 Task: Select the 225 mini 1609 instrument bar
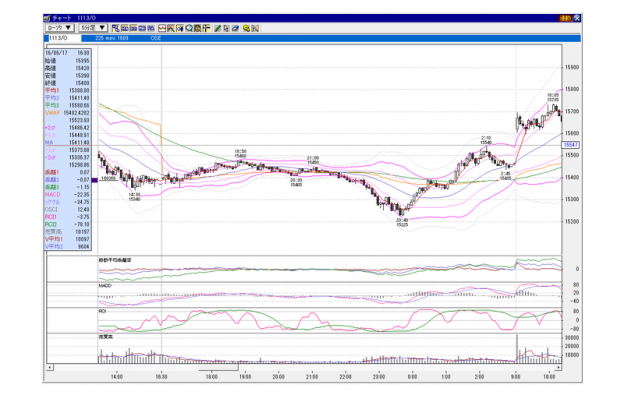(331, 38)
